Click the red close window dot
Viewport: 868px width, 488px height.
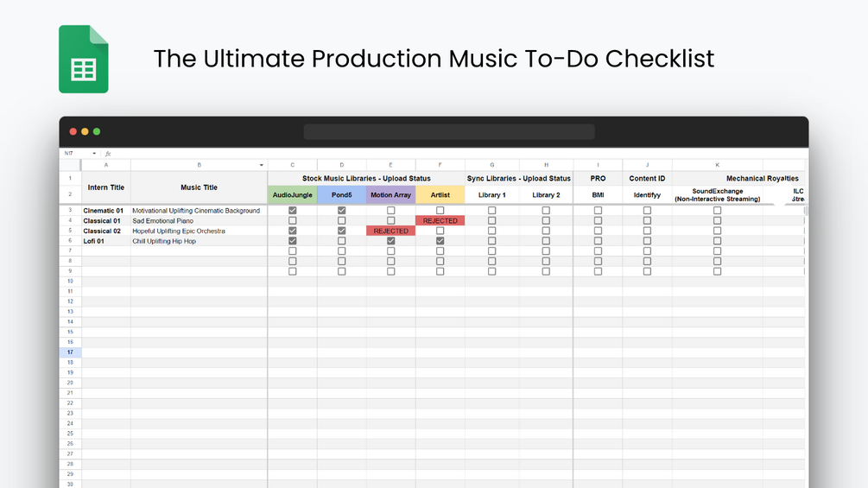click(x=73, y=131)
